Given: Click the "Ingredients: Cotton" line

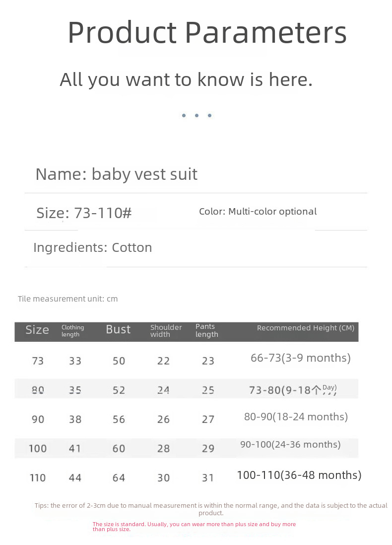Looking at the screenshot, I should pos(92,247).
